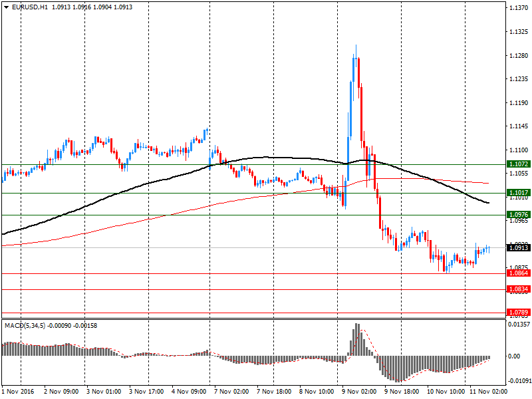The height and width of the screenshot is (399, 532).
Task: Click the MACD scale value 0.00
Action: click(x=514, y=356)
